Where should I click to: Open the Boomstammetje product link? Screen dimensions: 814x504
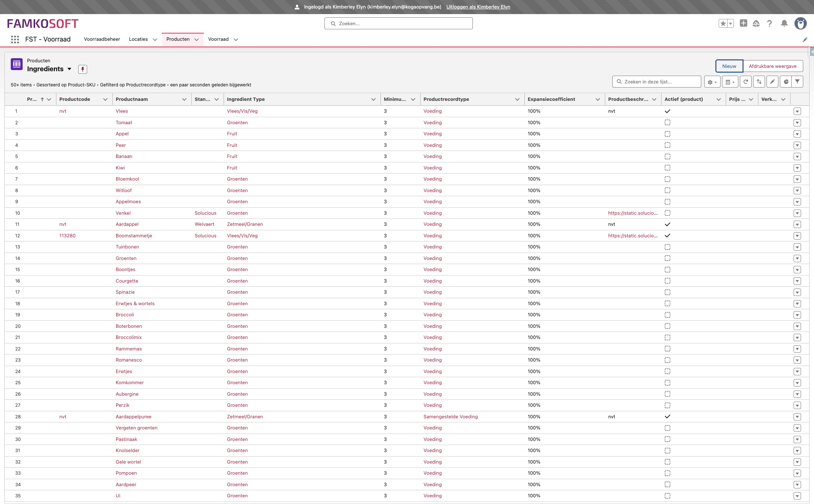[134, 235]
